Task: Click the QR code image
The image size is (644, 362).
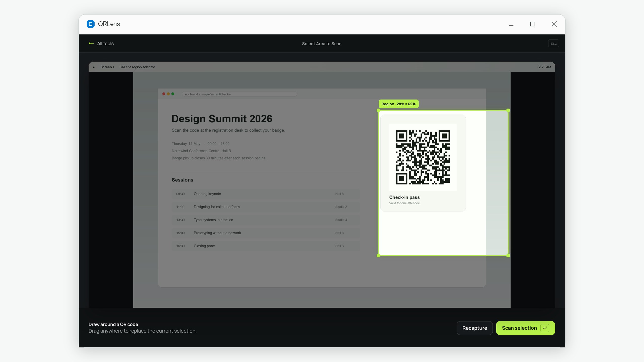Action: point(423,157)
